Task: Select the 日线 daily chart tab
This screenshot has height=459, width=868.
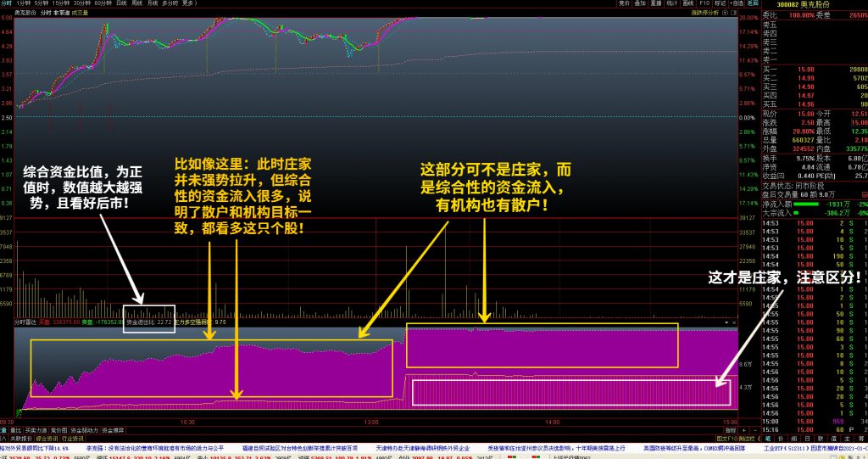Action: coord(122,3)
